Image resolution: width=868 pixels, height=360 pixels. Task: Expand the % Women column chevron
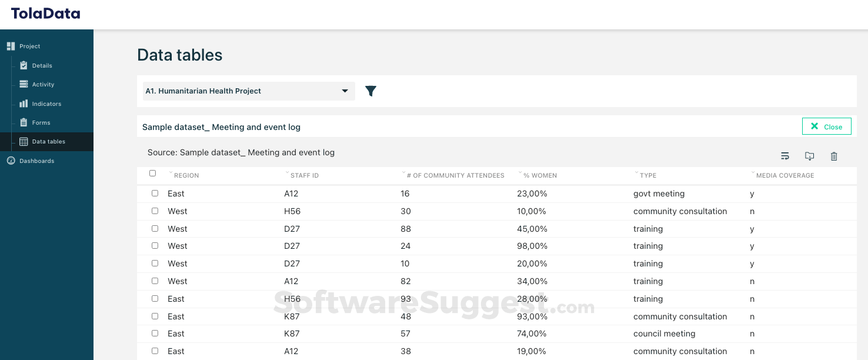tap(520, 173)
